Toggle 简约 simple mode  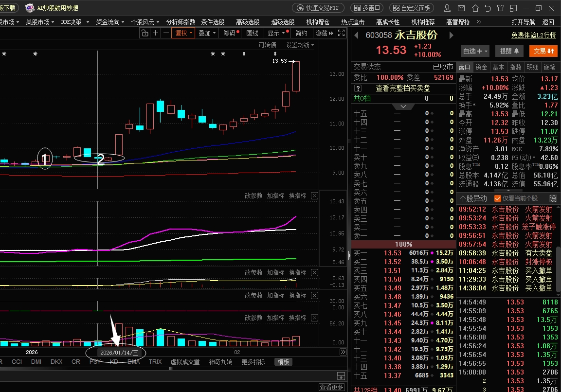[301, 33]
